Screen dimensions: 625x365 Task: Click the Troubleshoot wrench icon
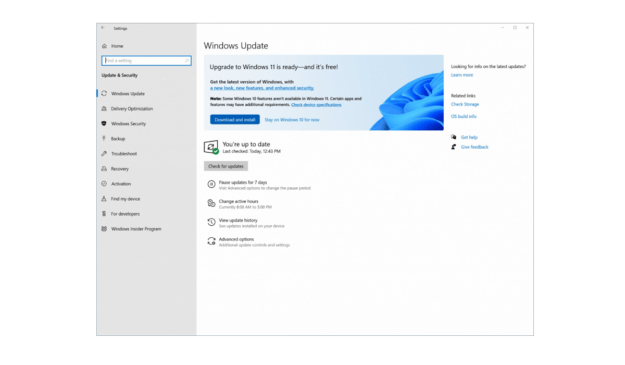coord(104,153)
